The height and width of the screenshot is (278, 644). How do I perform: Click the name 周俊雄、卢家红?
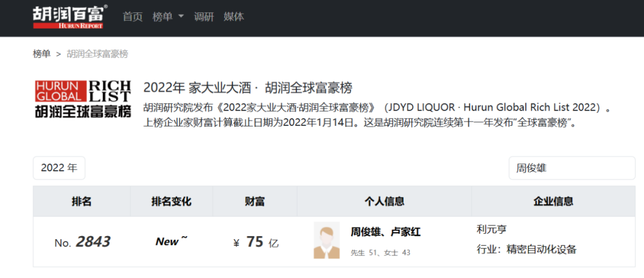click(386, 233)
